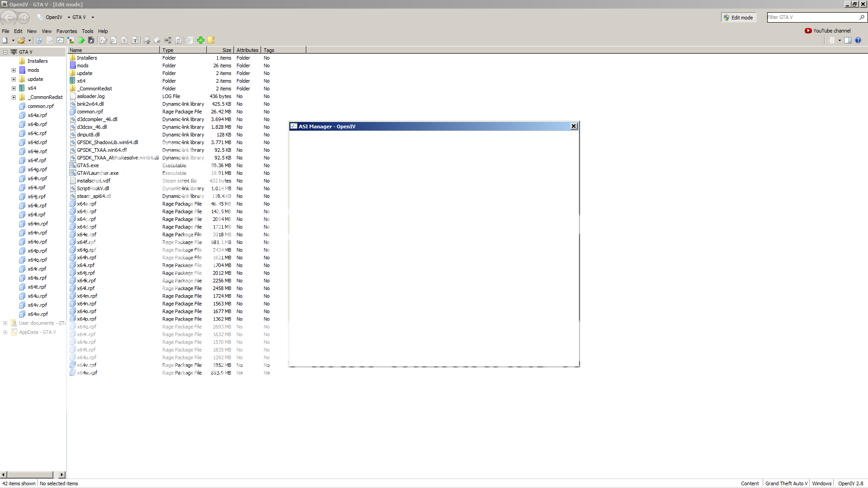
Task: Close the ASI Manager window
Action: click(574, 126)
